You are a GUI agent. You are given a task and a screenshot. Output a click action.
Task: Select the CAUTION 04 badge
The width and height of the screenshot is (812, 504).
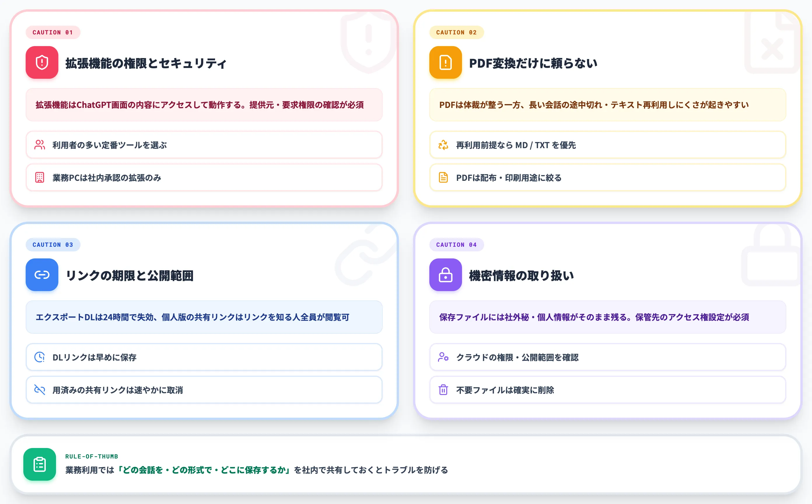[457, 245]
